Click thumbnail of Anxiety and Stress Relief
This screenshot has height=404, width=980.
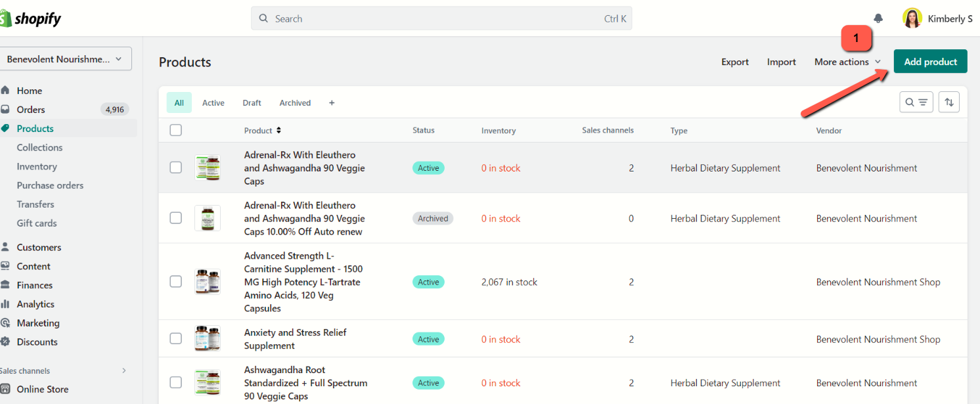(x=208, y=339)
